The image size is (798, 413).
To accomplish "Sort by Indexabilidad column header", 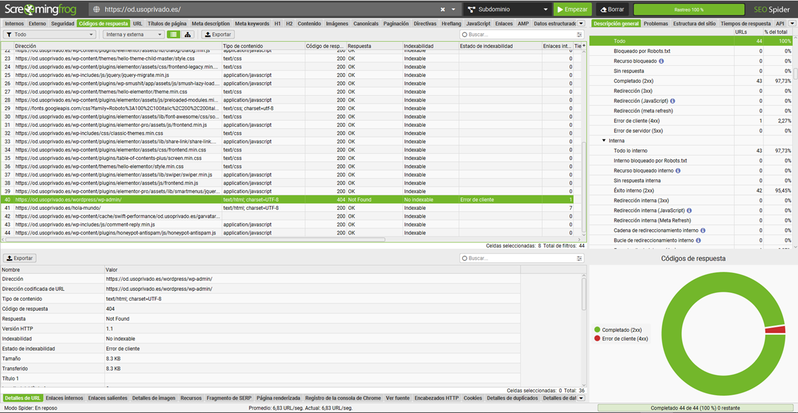I will [x=430, y=46].
